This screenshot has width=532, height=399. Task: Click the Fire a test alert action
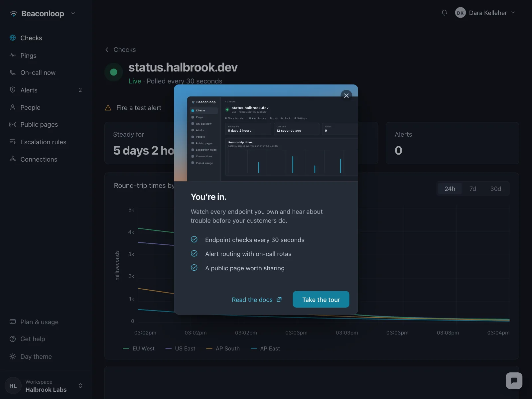(x=139, y=108)
